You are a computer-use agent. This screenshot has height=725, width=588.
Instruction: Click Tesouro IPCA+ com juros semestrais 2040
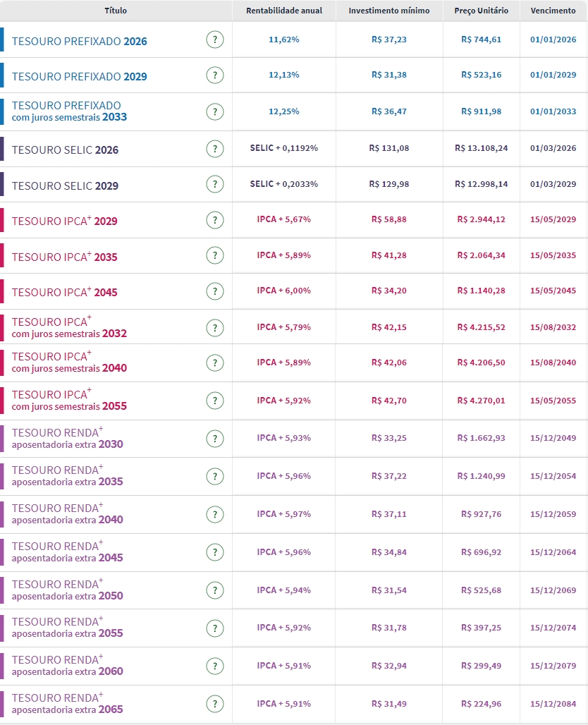click(70, 362)
